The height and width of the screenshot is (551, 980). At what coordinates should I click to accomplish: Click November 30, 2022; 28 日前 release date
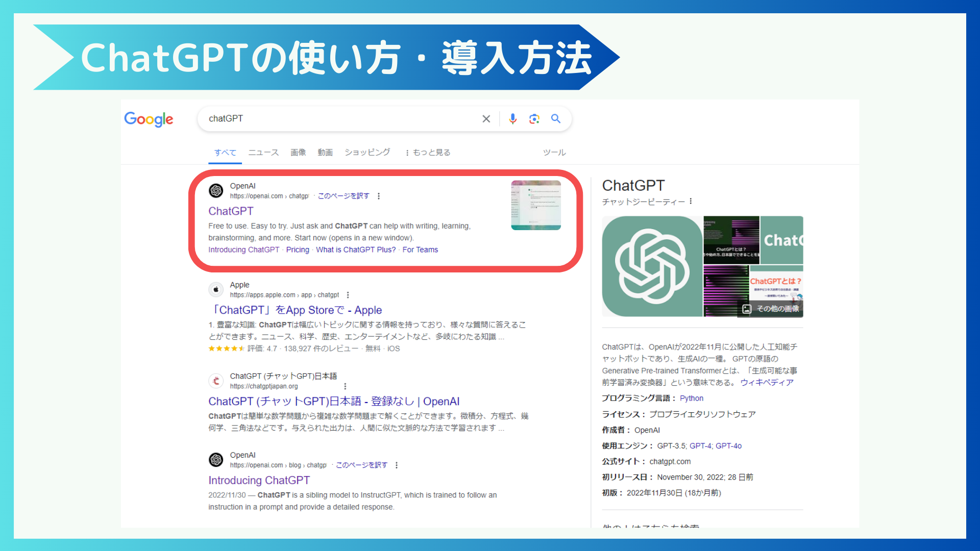click(705, 478)
